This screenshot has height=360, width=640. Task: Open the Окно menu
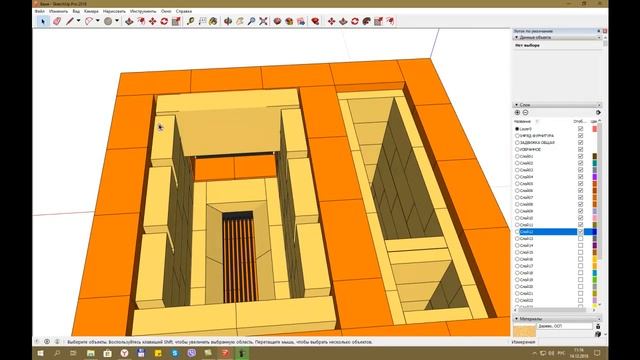coord(166,11)
